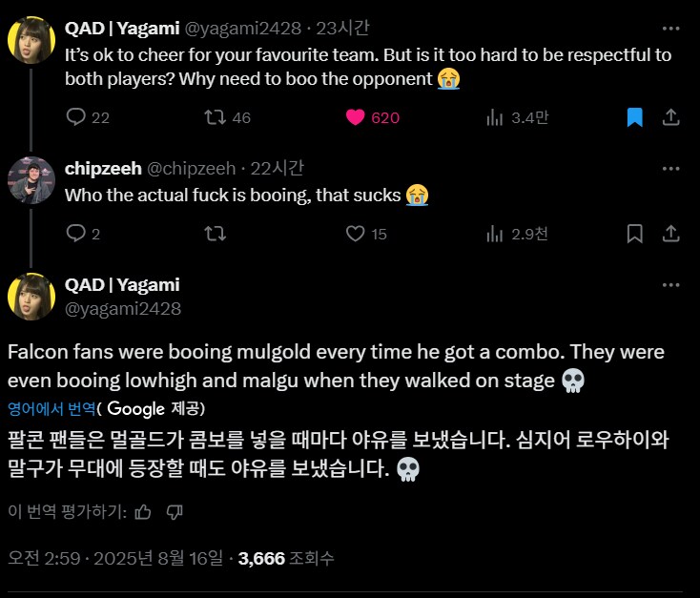Image resolution: width=700 pixels, height=598 pixels.
Task: Open chipzeeh's profile picture
Action: coord(31,178)
